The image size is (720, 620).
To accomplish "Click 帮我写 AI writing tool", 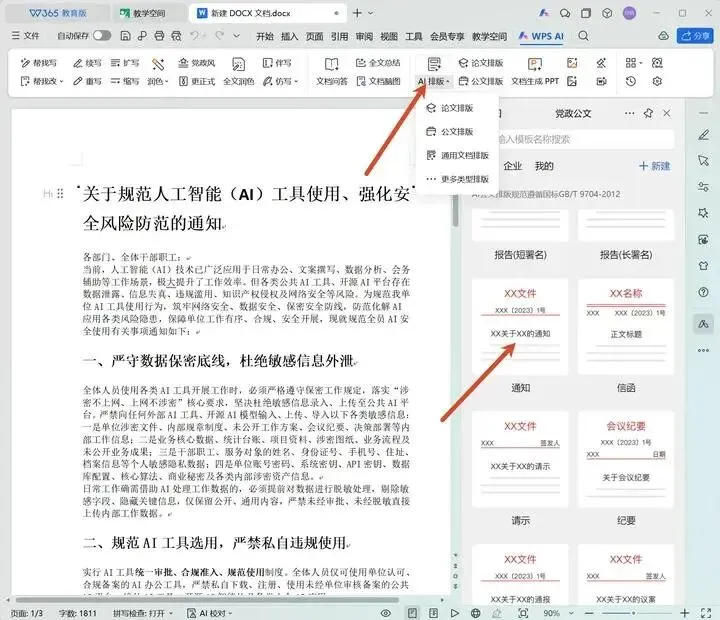I will [x=39, y=63].
